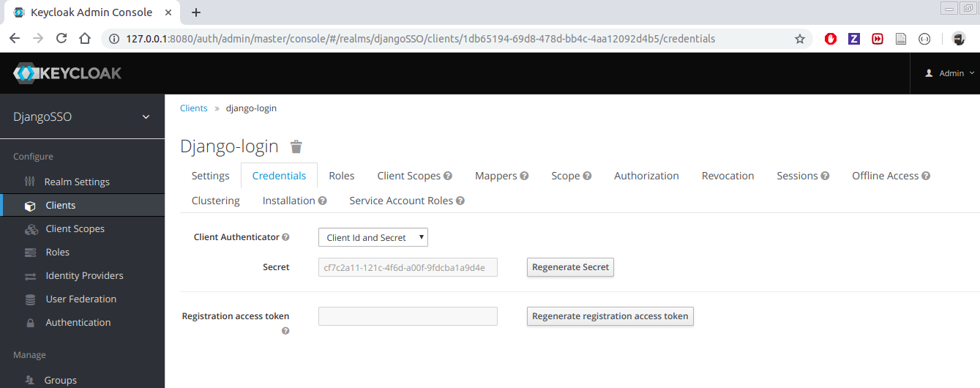980x388 pixels.
Task: Show help icon next to Mappers tab
Action: coord(524,176)
